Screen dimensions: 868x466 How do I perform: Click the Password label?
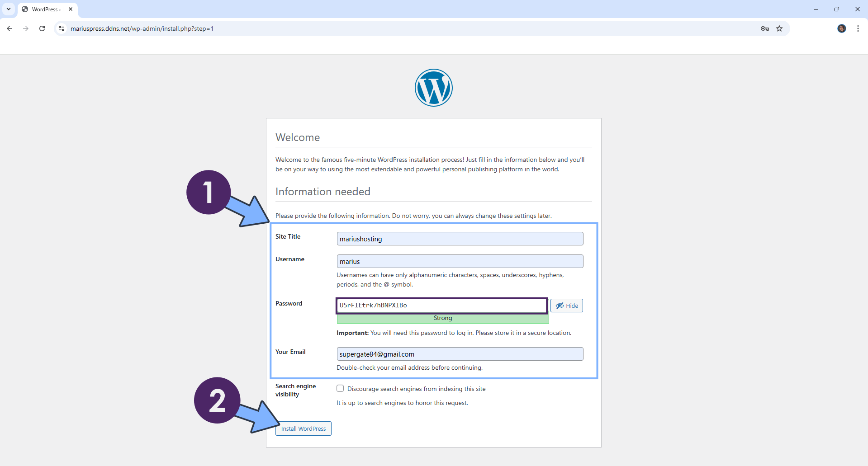pos(289,303)
